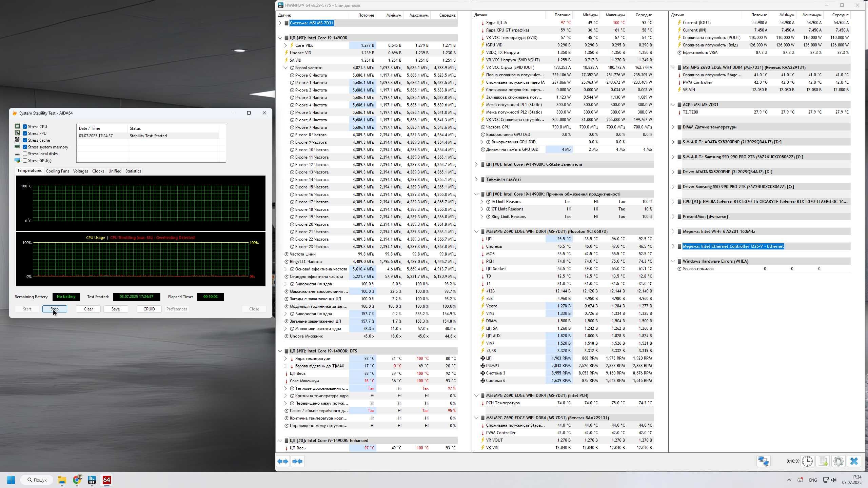Enable Stress GPU(s) checkbox
The height and width of the screenshot is (488, 868).
pos(25,160)
